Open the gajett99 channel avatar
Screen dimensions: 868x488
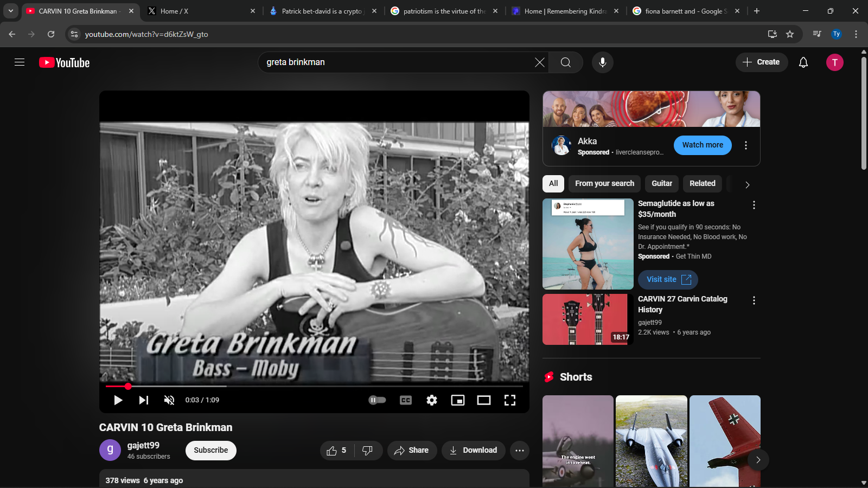[110, 450]
